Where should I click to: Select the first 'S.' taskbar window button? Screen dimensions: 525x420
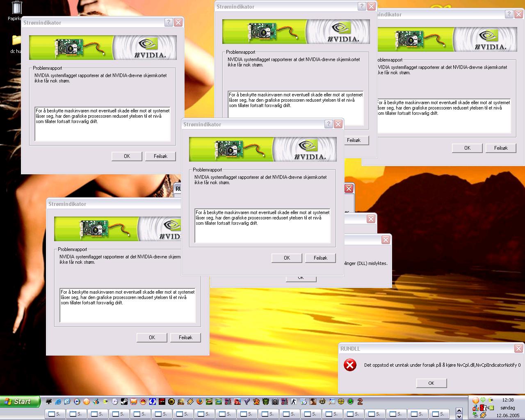(55, 414)
